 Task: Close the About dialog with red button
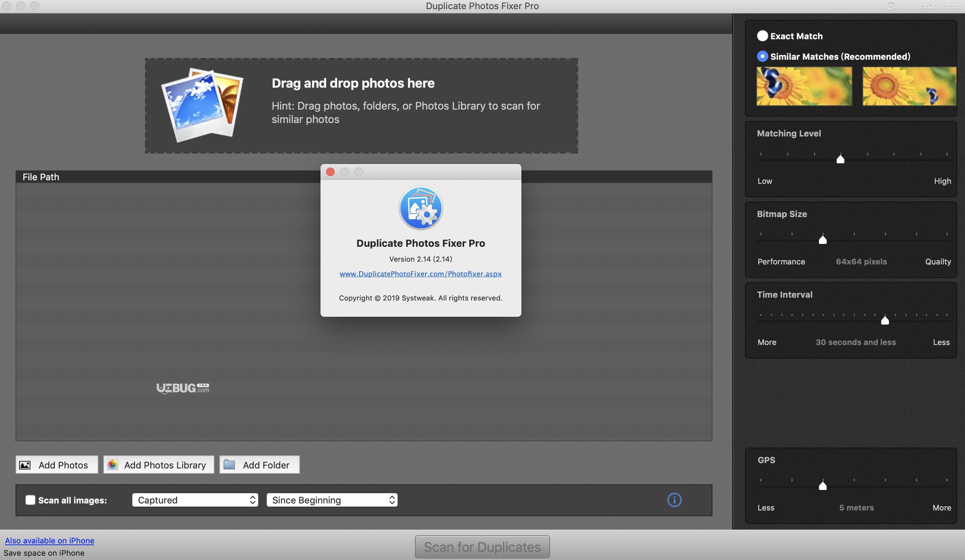click(x=330, y=172)
